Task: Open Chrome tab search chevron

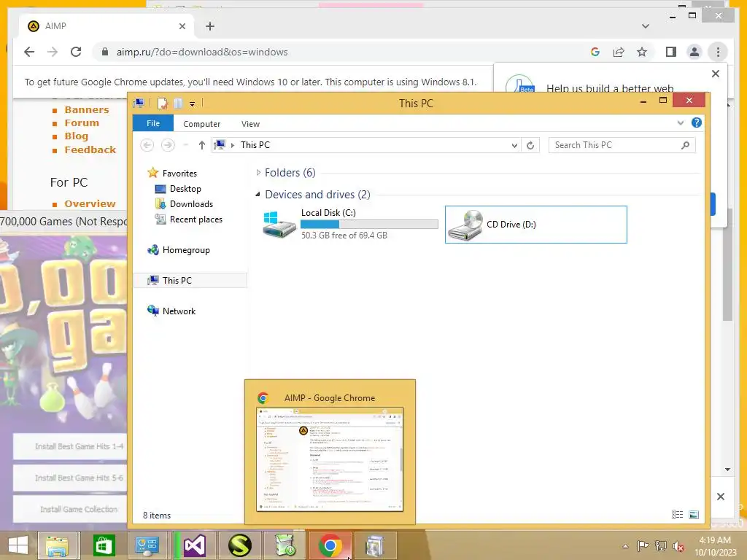Action: click(645, 26)
